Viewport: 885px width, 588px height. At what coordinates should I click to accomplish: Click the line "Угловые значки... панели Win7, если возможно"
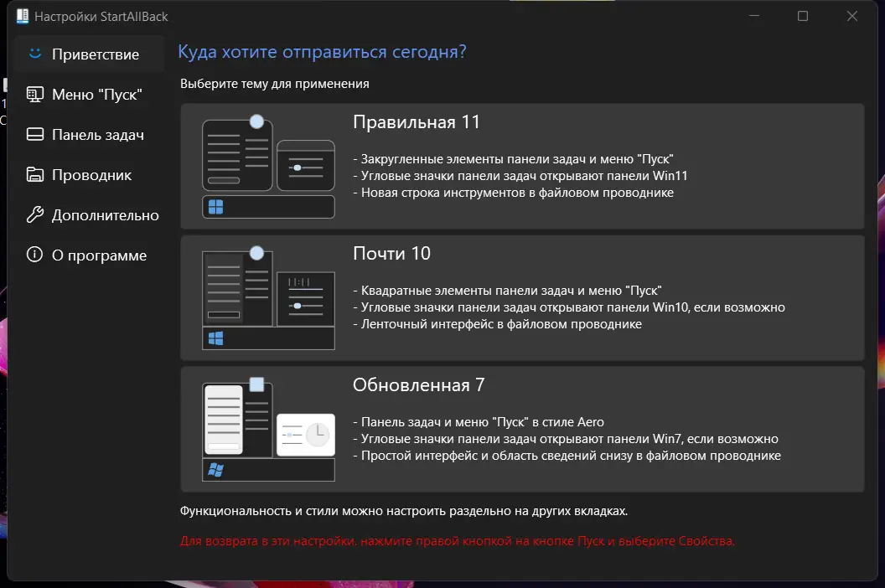[566, 439]
